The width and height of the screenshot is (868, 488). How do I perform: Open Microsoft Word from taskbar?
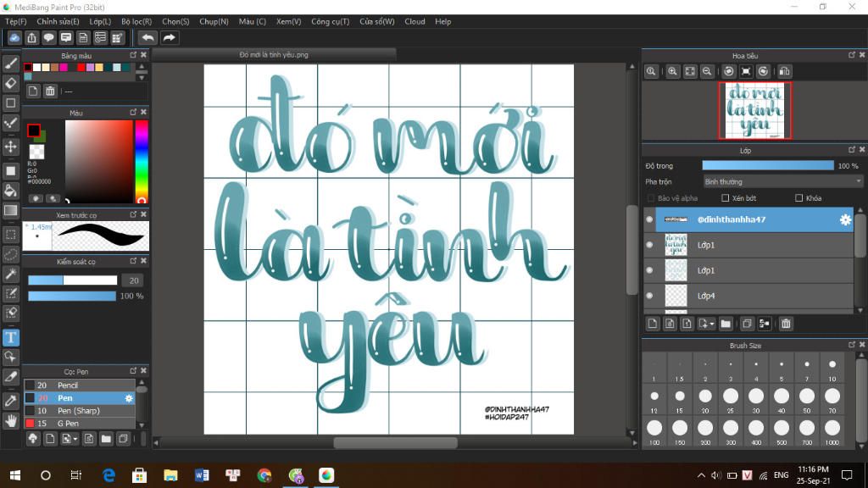pyautogui.click(x=202, y=475)
